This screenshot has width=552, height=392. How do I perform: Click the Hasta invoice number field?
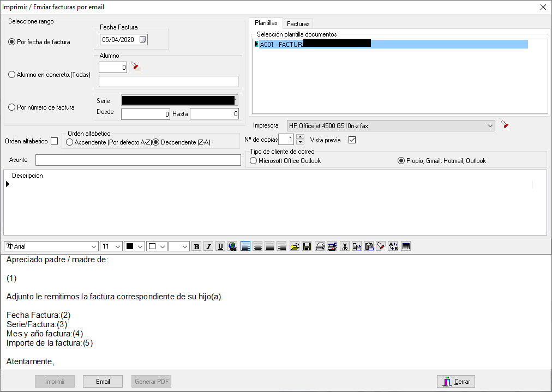(x=214, y=113)
